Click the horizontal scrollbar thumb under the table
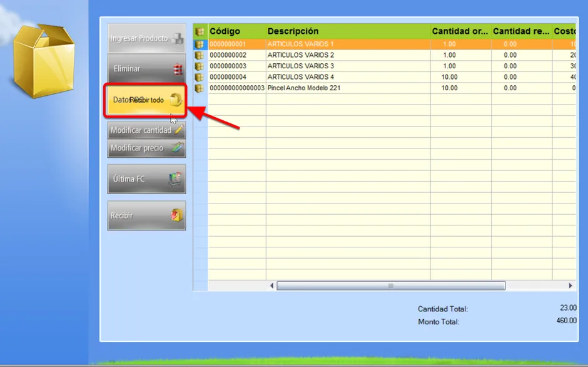 [x=391, y=286]
